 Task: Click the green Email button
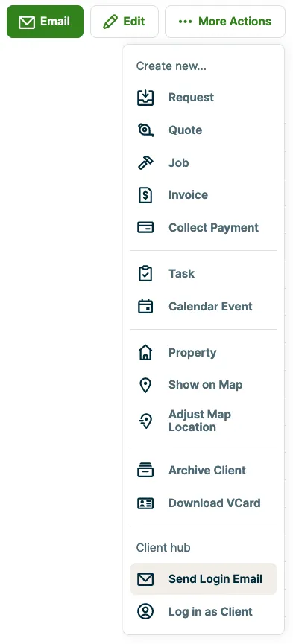tap(45, 22)
